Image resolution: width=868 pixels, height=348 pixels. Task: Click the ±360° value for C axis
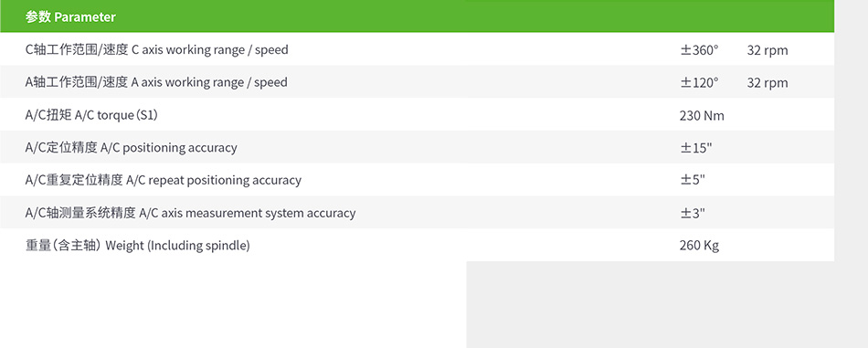(x=699, y=50)
